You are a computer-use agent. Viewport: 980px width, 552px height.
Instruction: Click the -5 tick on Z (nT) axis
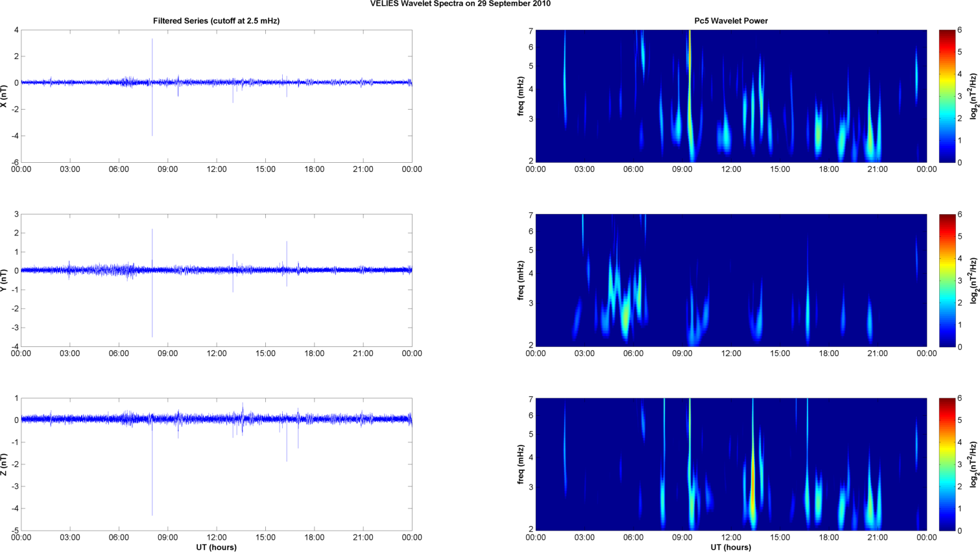coord(14,531)
